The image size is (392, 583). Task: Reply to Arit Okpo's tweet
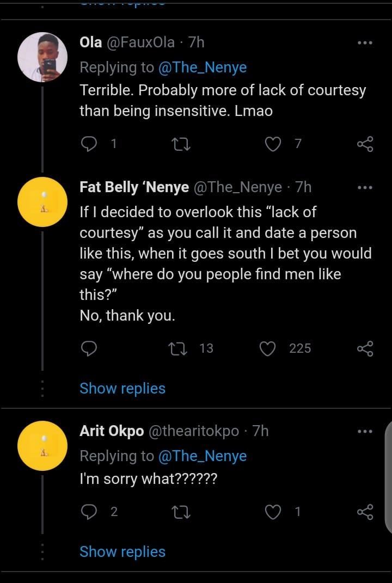(x=88, y=512)
